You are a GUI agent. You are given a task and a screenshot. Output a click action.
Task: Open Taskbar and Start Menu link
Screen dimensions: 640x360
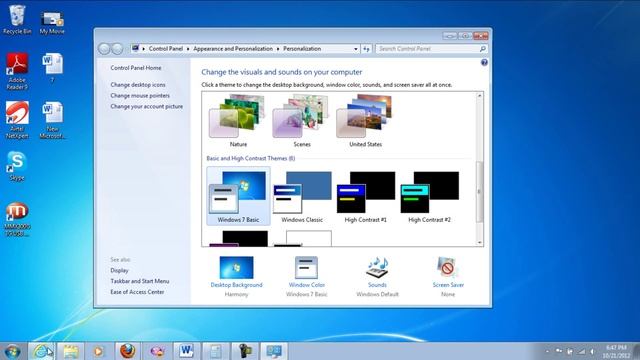[x=140, y=281]
